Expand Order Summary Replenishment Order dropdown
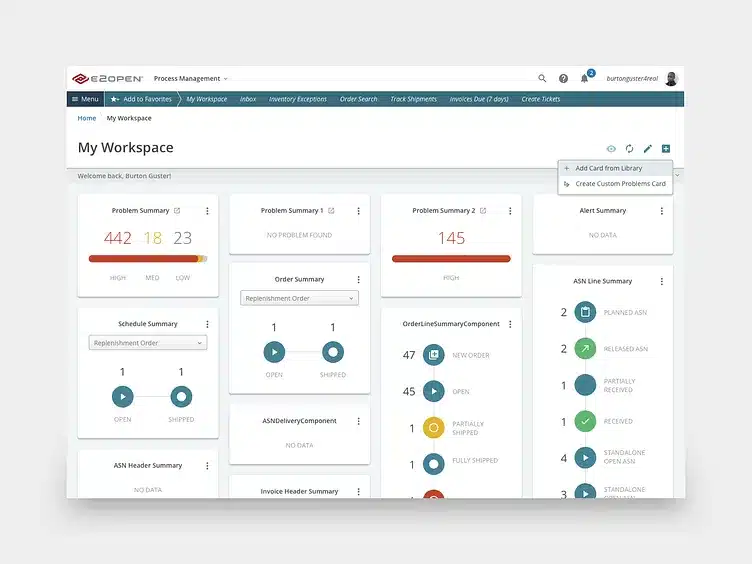 pyautogui.click(x=299, y=298)
